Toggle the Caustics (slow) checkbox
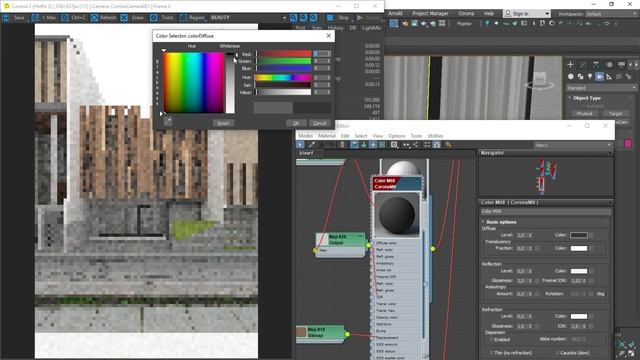 (558, 353)
